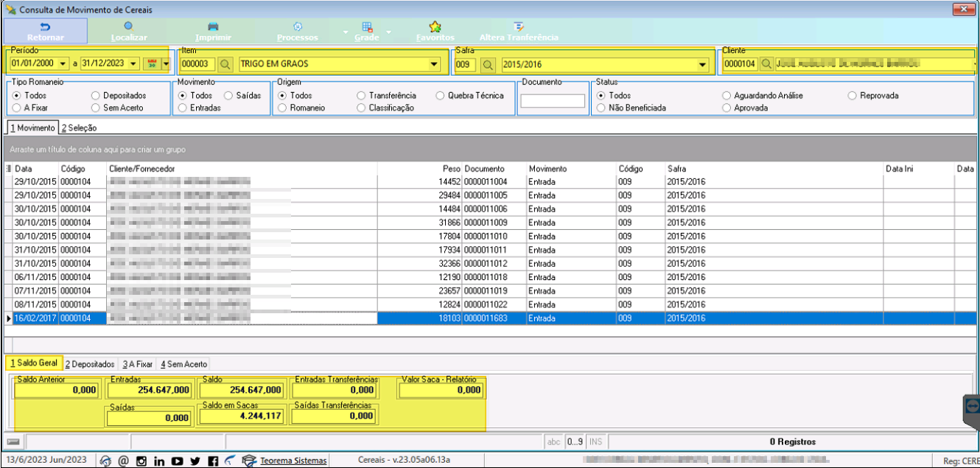The image size is (980, 468).
Task: Switch to the 3 A Fixar tab
Action: (137, 363)
